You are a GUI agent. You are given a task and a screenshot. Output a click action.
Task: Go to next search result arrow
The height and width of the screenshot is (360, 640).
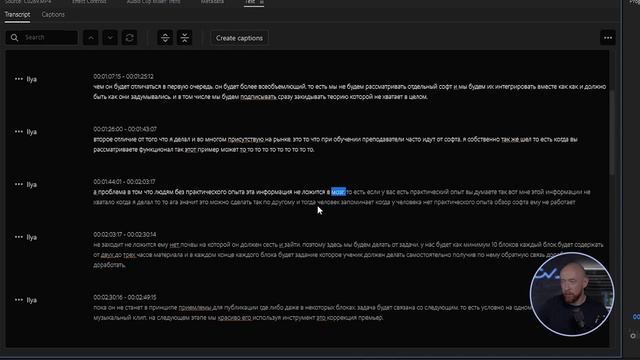tap(110, 38)
